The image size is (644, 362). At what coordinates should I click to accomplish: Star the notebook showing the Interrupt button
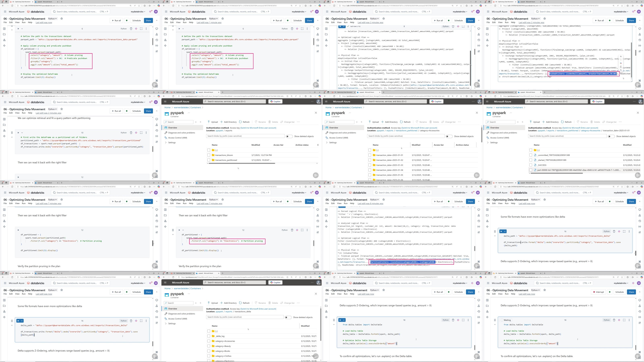click(x=545, y=290)
